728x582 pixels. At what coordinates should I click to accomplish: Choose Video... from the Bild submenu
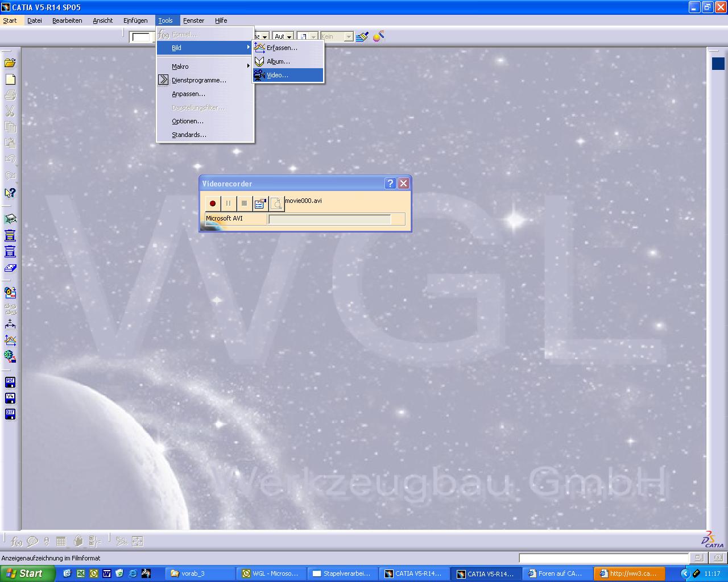[288, 75]
